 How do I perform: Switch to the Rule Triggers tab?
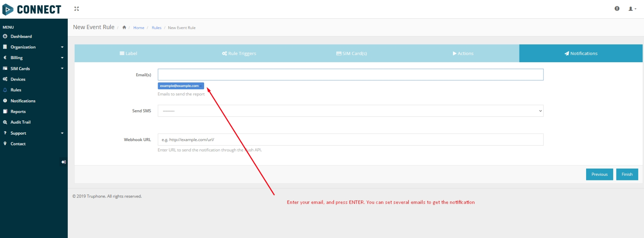[239, 53]
